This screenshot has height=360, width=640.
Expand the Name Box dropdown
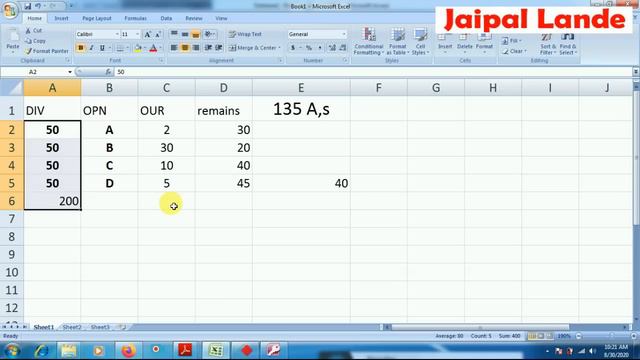point(70,72)
